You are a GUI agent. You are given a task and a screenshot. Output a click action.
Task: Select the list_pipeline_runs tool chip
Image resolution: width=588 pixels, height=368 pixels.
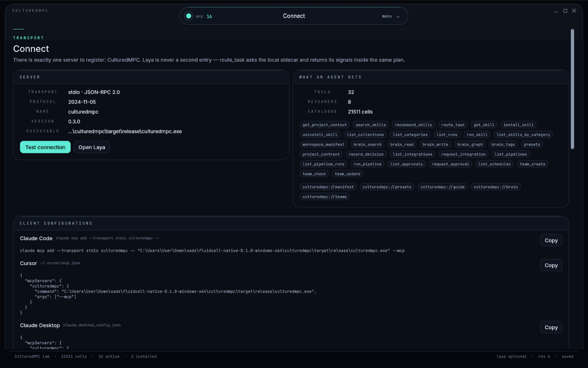point(323,164)
